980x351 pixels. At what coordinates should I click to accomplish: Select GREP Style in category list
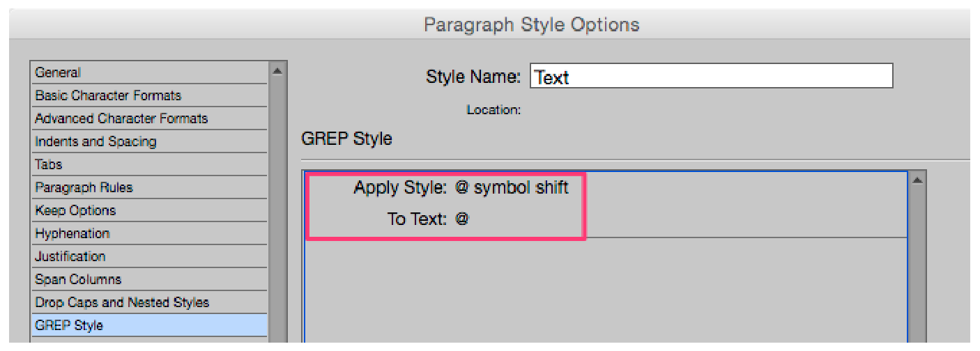pos(69,325)
